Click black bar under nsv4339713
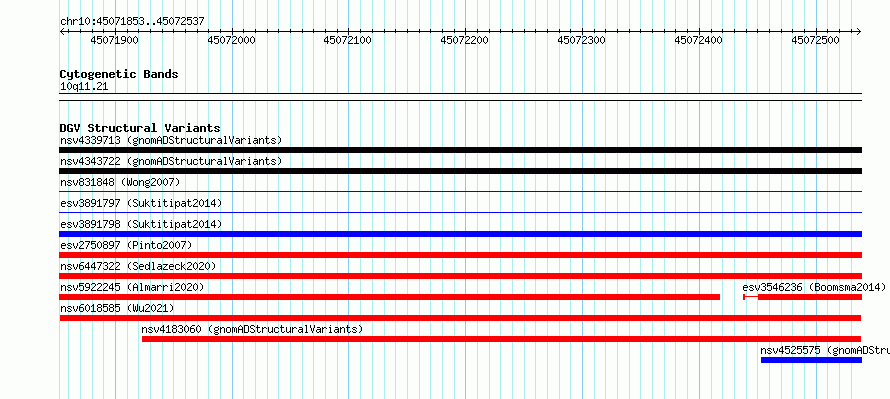890x399 pixels. tap(460, 150)
